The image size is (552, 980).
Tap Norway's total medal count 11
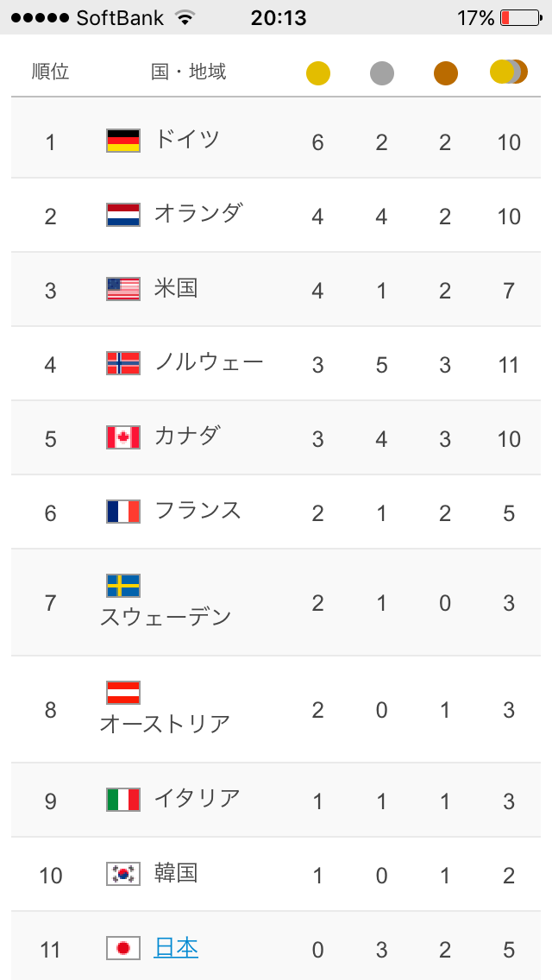509,364
